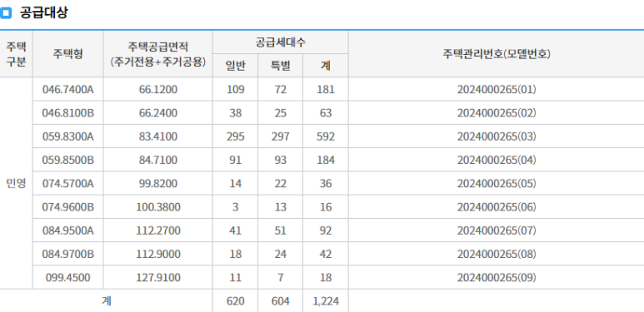Screen dimensions: 644x312
Task: Click supply area value 83.4100
Action: (x=158, y=136)
